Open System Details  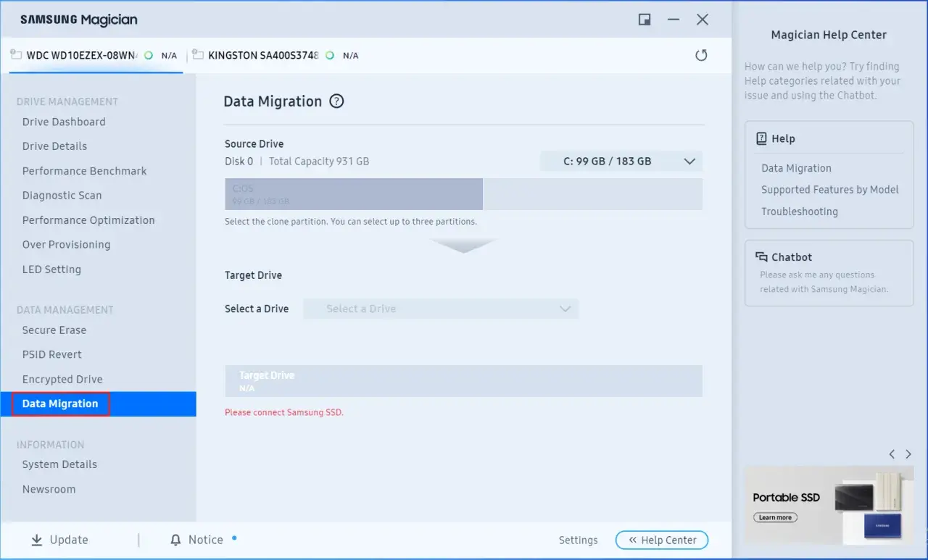(x=59, y=464)
